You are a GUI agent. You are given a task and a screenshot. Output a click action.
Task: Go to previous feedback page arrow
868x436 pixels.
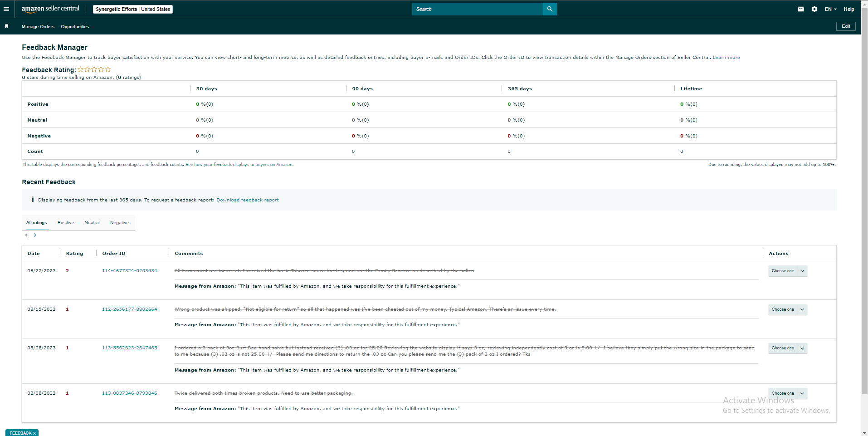click(x=26, y=235)
